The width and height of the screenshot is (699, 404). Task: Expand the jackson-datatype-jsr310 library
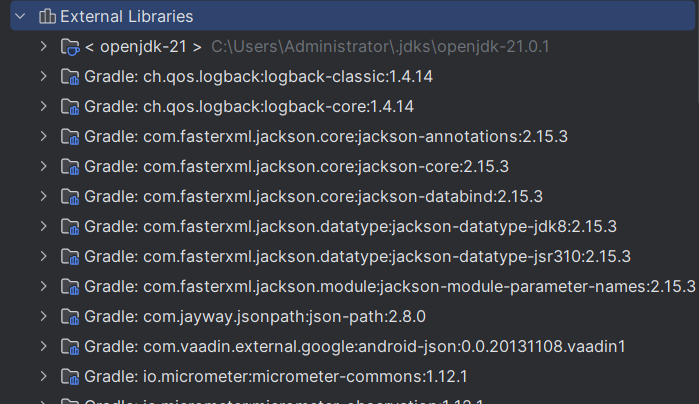click(x=43, y=256)
